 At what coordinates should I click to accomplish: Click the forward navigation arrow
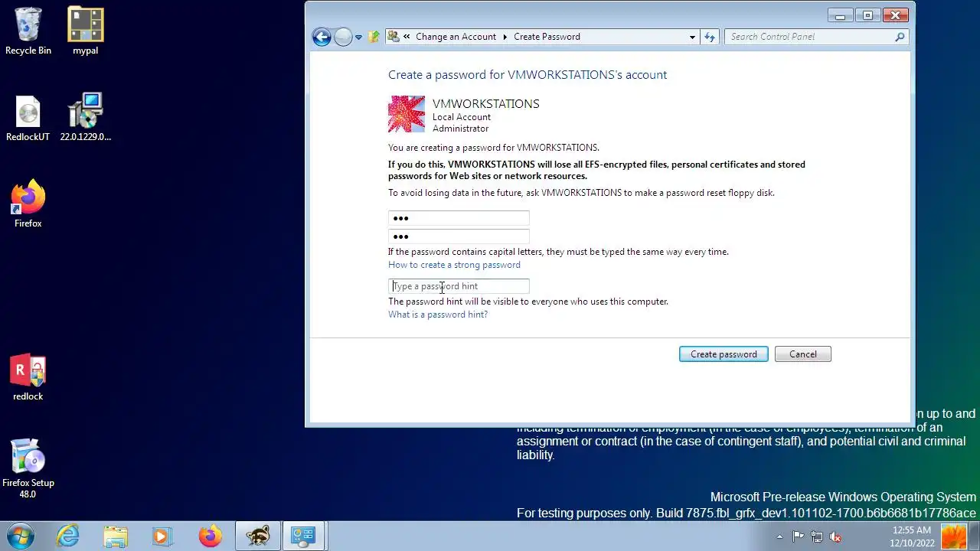[343, 37]
